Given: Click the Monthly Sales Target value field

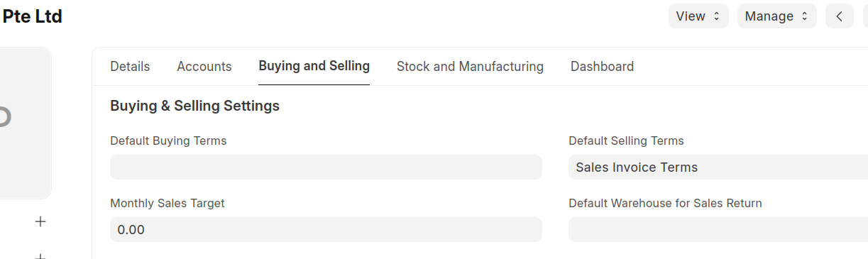Looking at the screenshot, I should [326, 230].
